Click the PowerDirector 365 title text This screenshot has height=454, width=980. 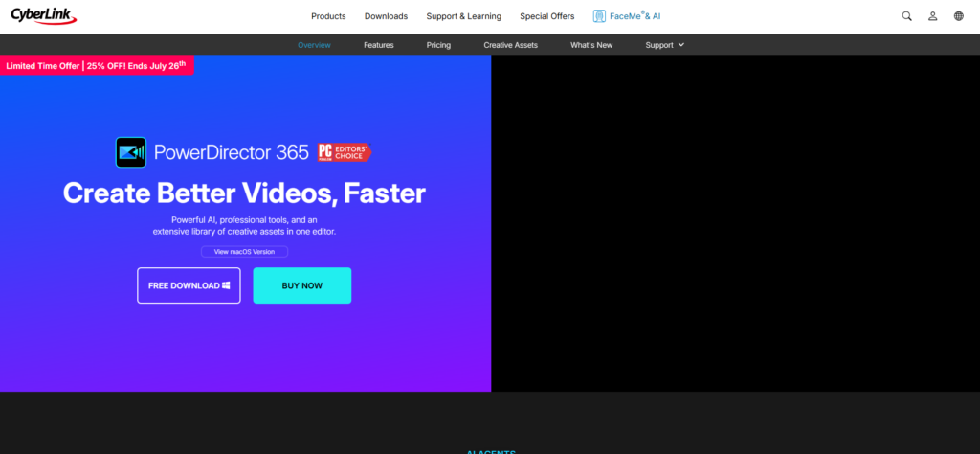point(232,152)
